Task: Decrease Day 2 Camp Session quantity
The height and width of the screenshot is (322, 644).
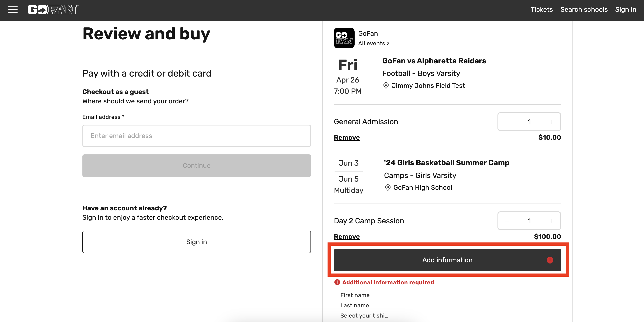Action: tap(507, 221)
